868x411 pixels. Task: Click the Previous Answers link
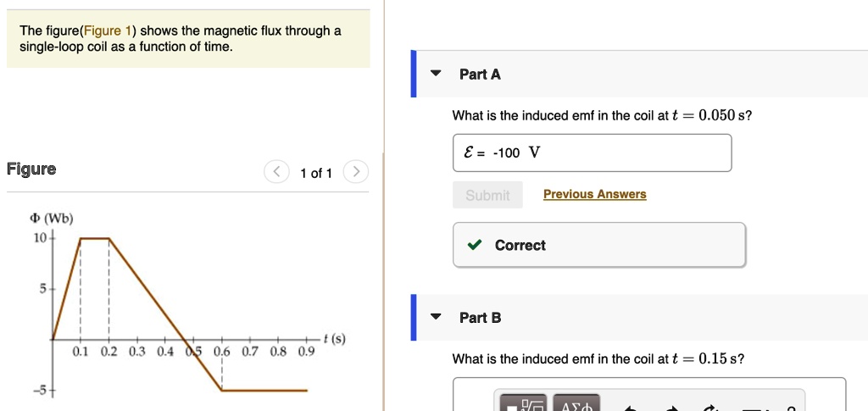click(x=594, y=194)
